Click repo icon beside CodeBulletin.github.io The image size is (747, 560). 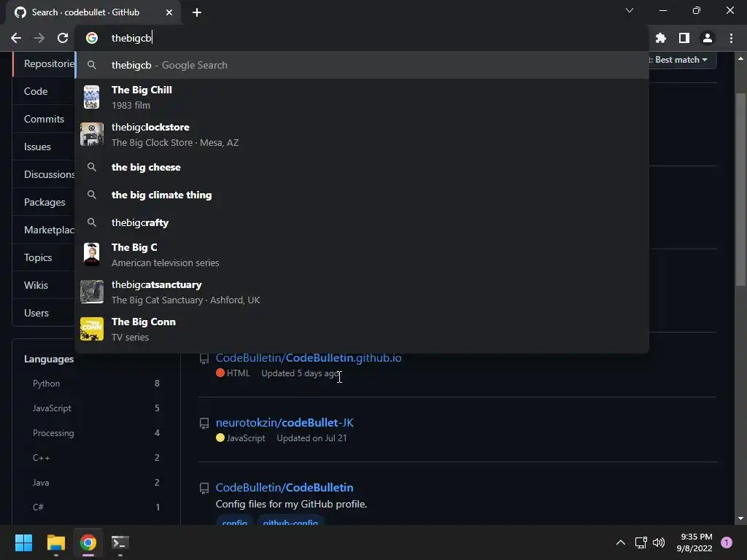[204, 358]
